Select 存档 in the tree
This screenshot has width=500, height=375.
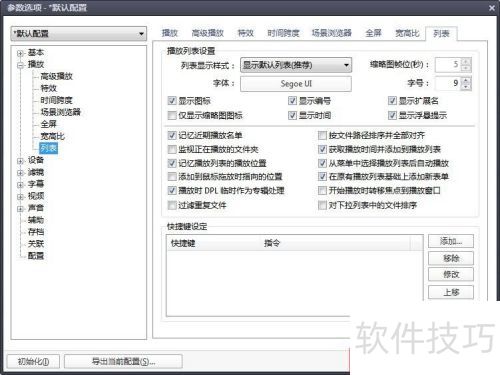[x=36, y=232]
